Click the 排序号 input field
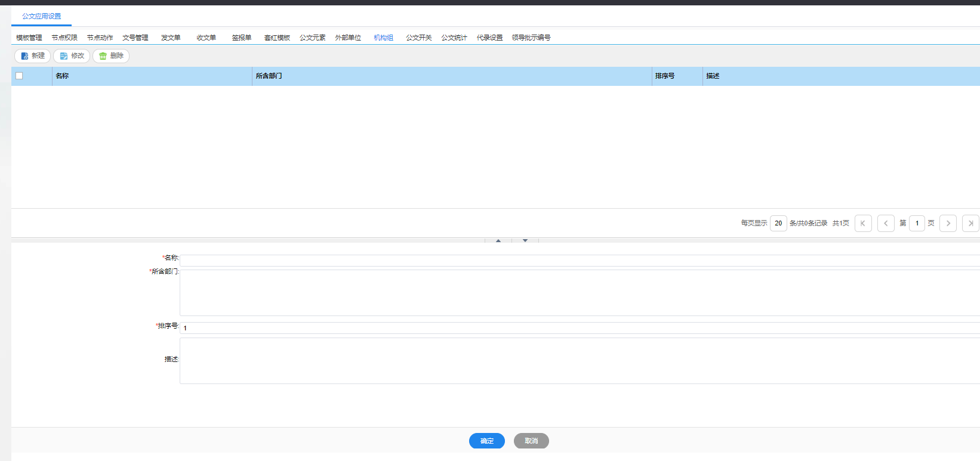 pyautogui.click(x=579, y=328)
